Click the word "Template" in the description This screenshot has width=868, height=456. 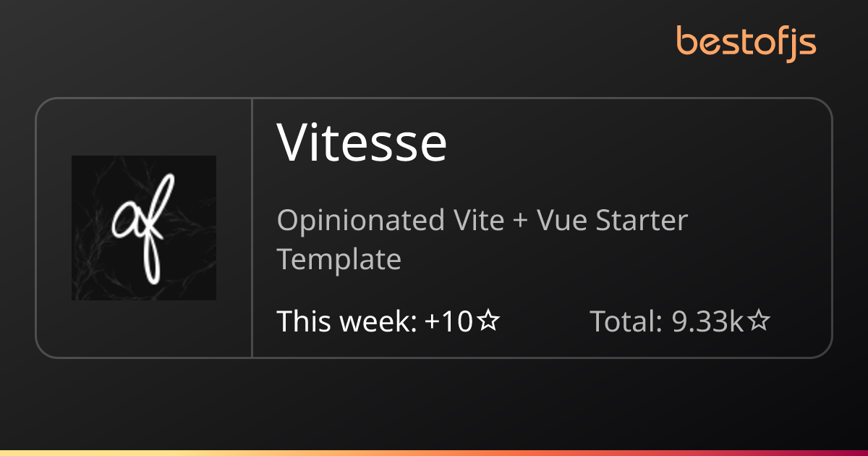pyautogui.click(x=339, y=258)
